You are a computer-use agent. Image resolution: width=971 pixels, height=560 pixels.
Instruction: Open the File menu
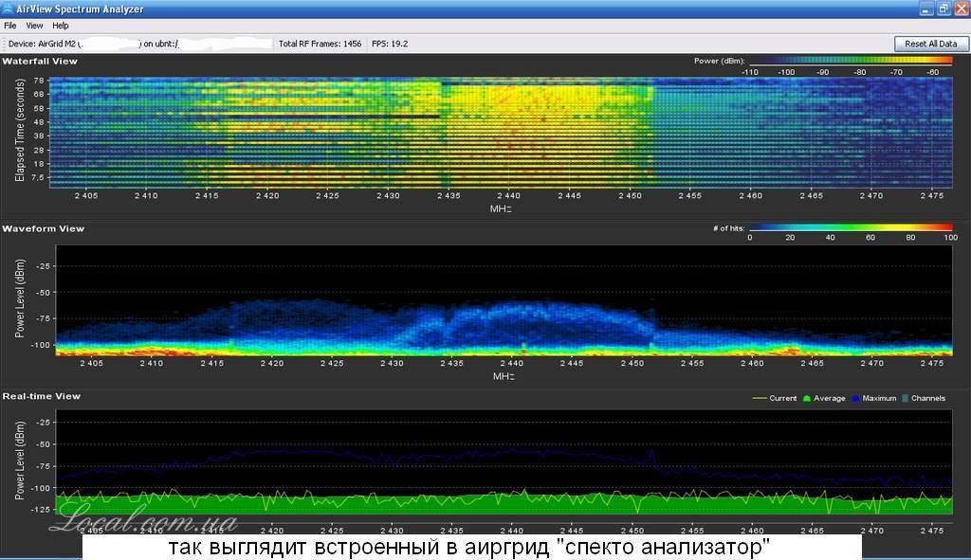coord(10,26)
